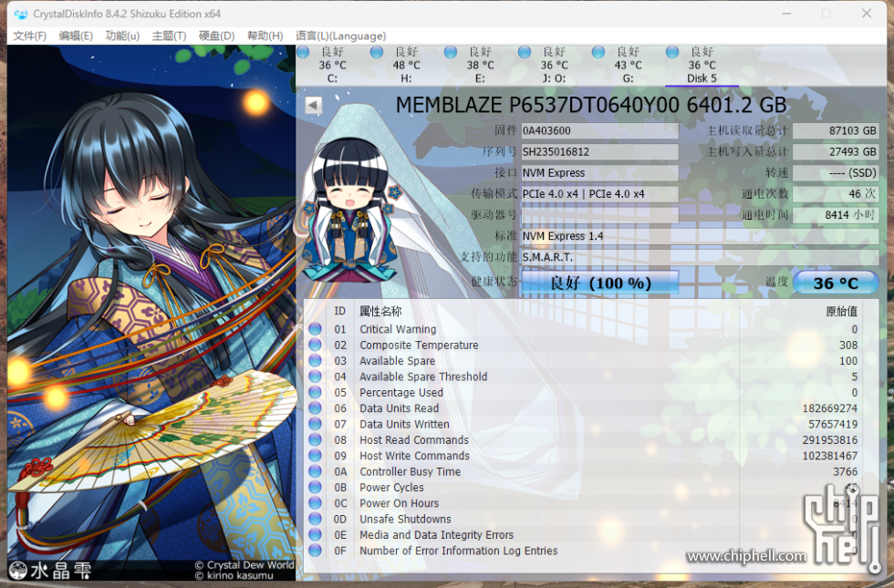
Task: Switch to the J: O: disk tab
Action: click(553, 65)
